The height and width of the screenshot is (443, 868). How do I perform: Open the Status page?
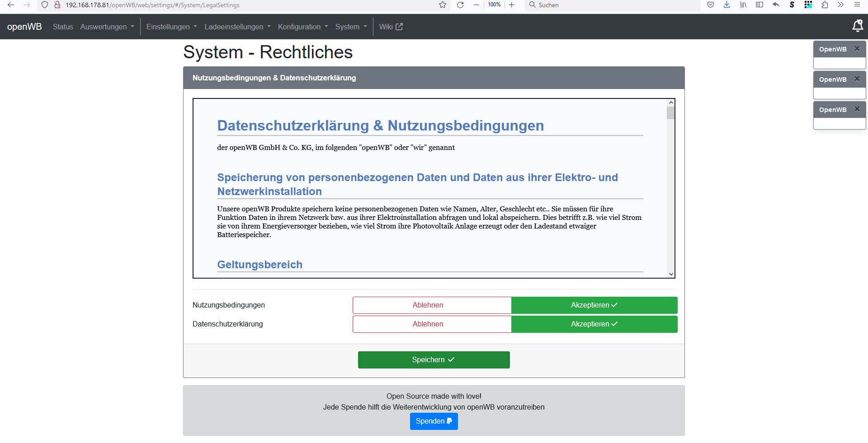(x=63, y=27)
